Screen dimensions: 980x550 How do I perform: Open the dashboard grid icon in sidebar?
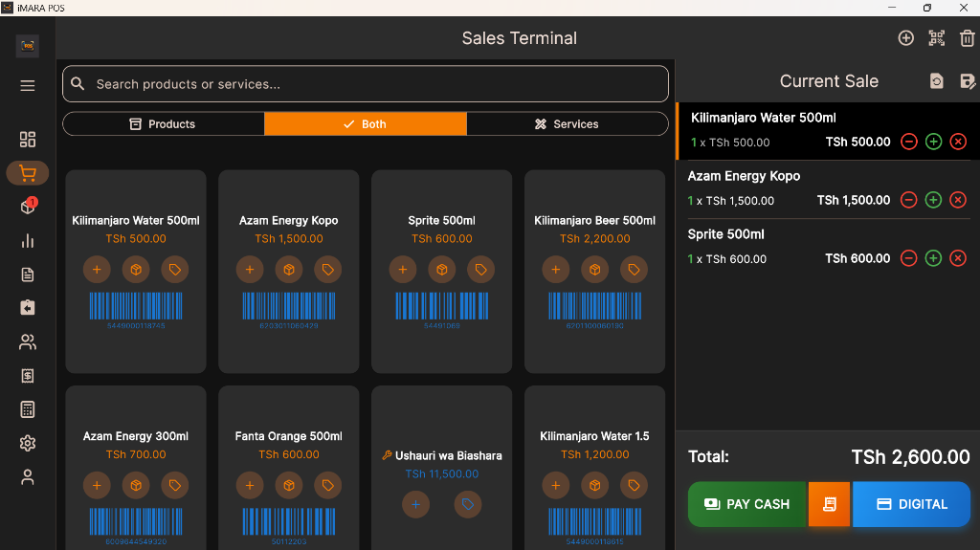pyautogui.click(x=28, y=140)
